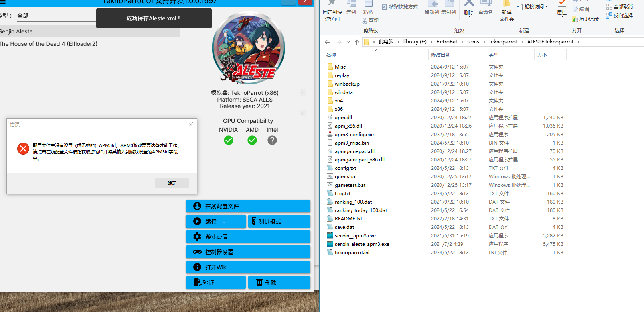This screenshot has height=312, width=644.
Task: Select the save.dat file
Action: tap(344, 227)
